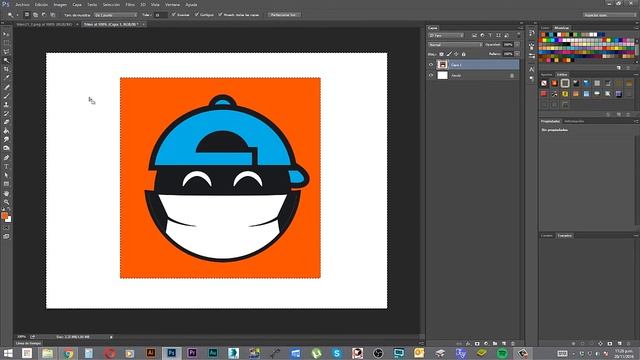Open Capas panel flyout menu
This screenshot has width=640, height=360.
(520, 28)
